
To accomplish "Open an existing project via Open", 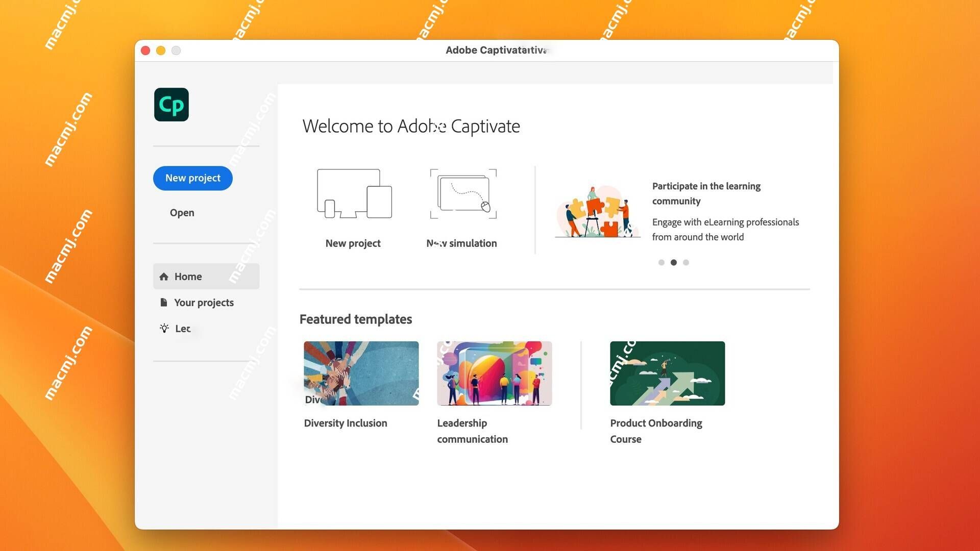I will pyautogui.click(x=182, y=213).
